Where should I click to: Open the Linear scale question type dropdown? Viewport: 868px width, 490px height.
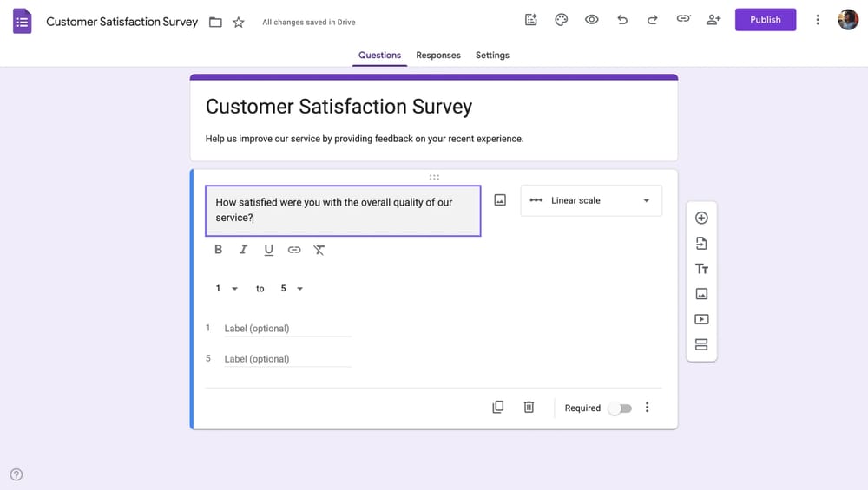pyautogui.click(x=591, y=200)
